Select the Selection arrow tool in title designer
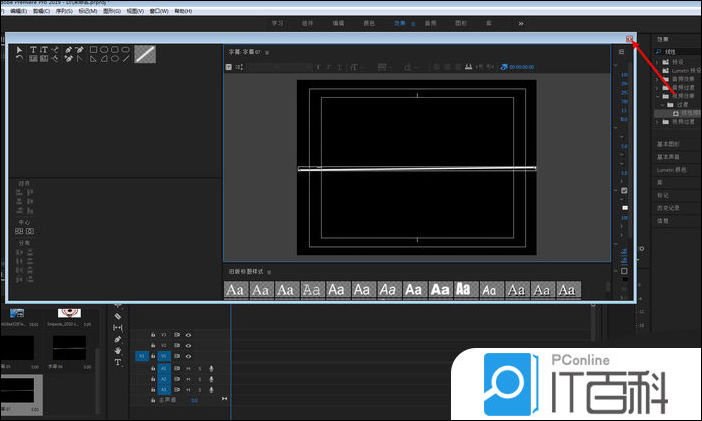This screenshot has width=702, height=421. (20, 49)
